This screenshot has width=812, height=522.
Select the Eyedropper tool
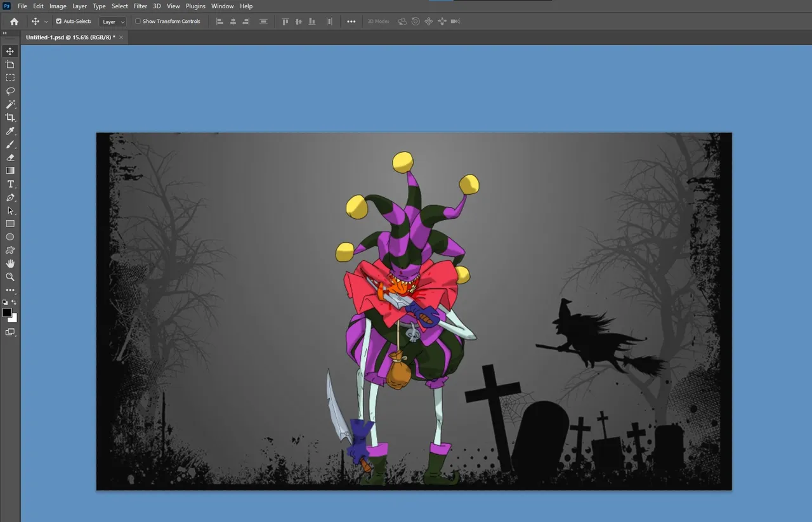click(x=10, y=131)
